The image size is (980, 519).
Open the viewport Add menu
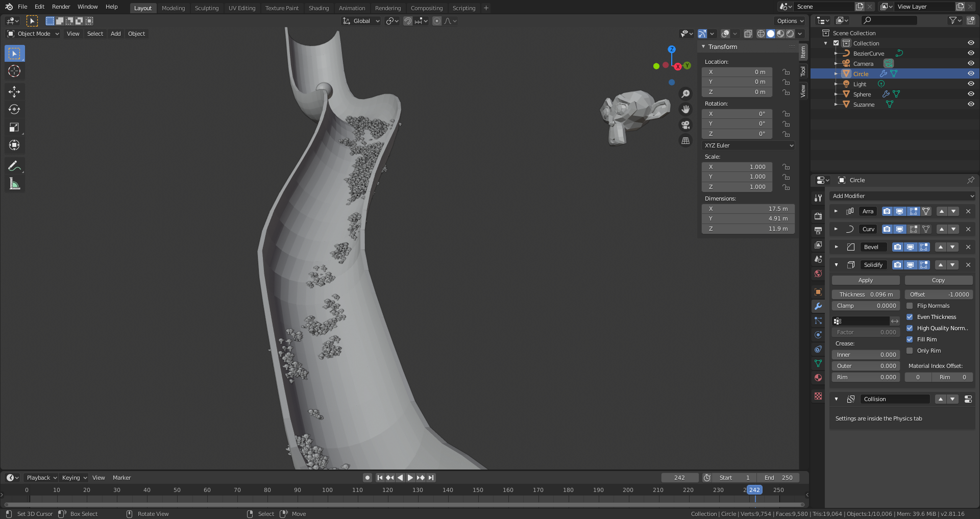point(116,34)
